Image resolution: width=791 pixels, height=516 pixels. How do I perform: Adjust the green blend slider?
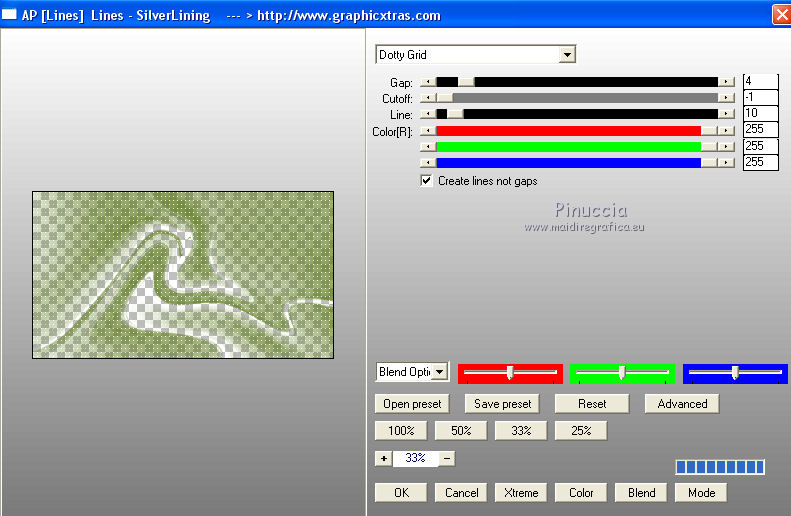tap(622, 373)
